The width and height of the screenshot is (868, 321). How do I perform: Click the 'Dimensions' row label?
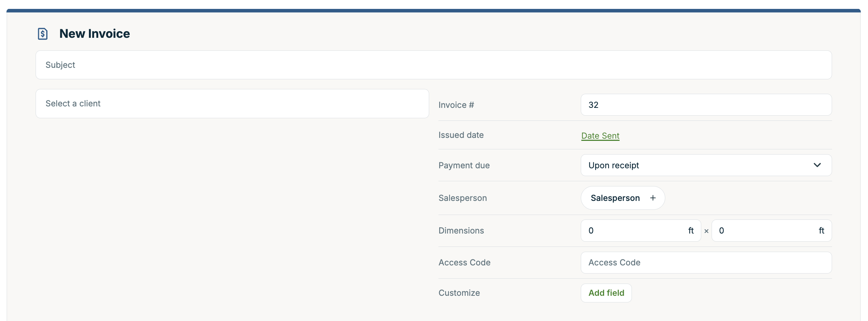click(461, 231)
